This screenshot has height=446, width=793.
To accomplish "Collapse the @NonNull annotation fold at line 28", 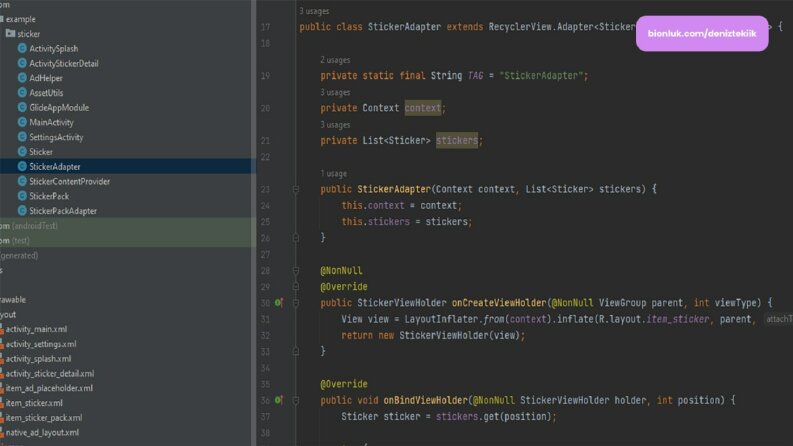I will tap(296, 271).
